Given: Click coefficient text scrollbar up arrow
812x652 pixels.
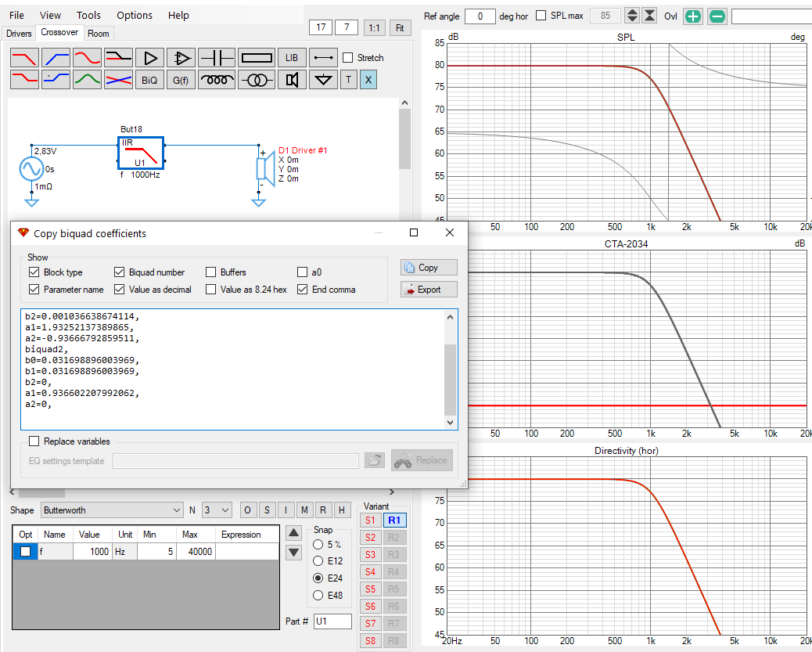Looking at the screenshot, I should coord(450,317).
